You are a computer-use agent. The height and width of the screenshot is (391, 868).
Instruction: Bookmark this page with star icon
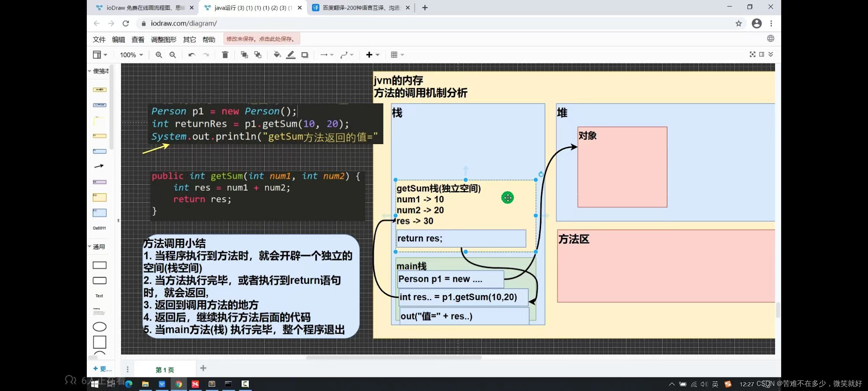(x=739, y=24)
